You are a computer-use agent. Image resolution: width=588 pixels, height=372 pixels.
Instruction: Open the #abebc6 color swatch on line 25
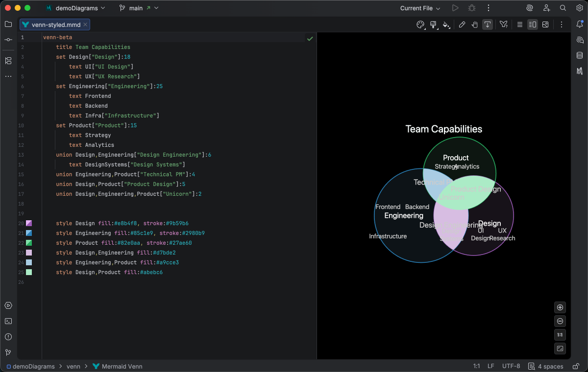coord(29,272)
